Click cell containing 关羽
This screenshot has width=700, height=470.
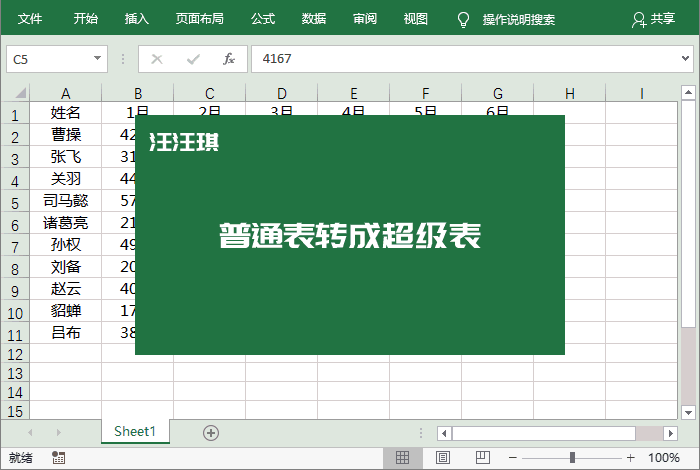(66, 179)
